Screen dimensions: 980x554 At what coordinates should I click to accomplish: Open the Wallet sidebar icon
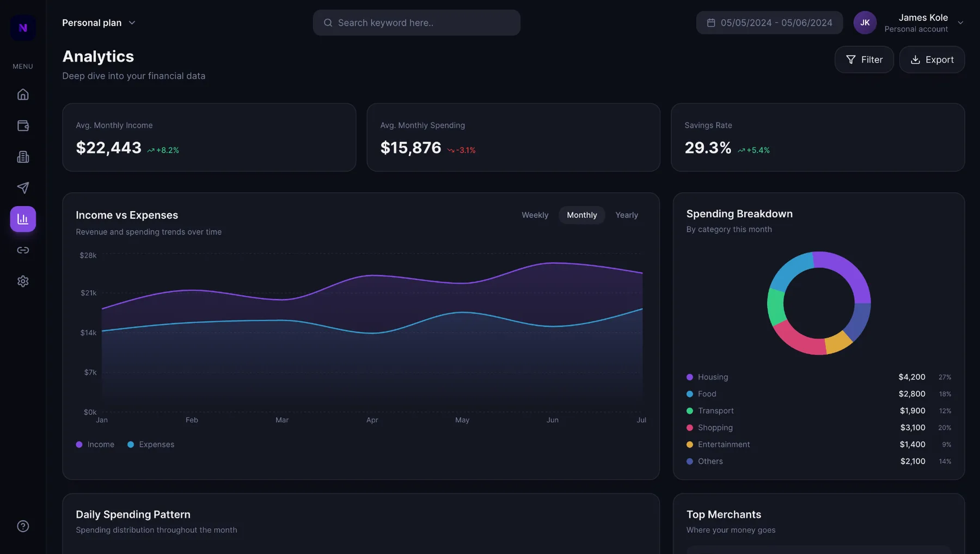click(x=23, y=126)
